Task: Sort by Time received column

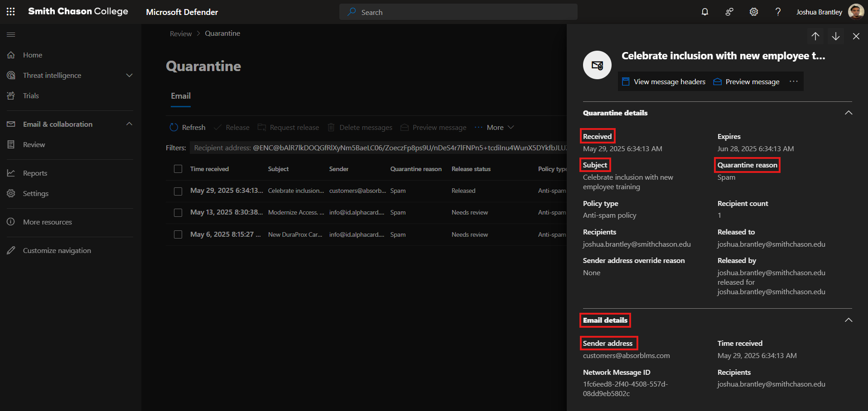Action: [x=209, y=169]
